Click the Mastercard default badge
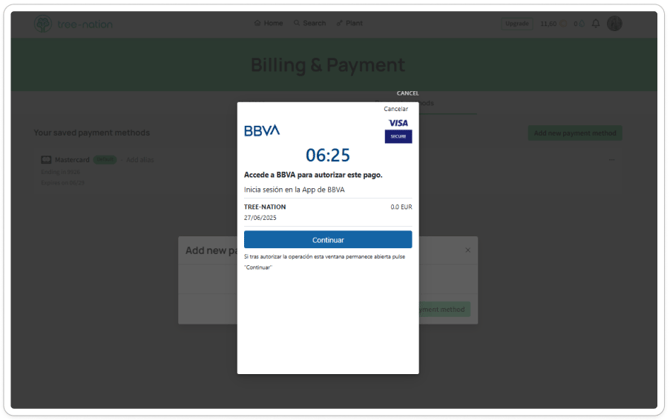 (105, 160)
